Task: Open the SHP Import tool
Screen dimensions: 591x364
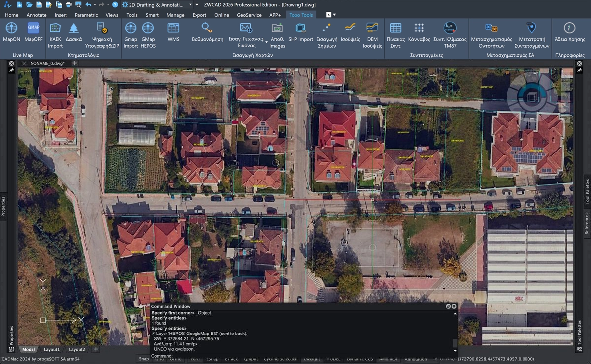Action: tap(300, 32)
